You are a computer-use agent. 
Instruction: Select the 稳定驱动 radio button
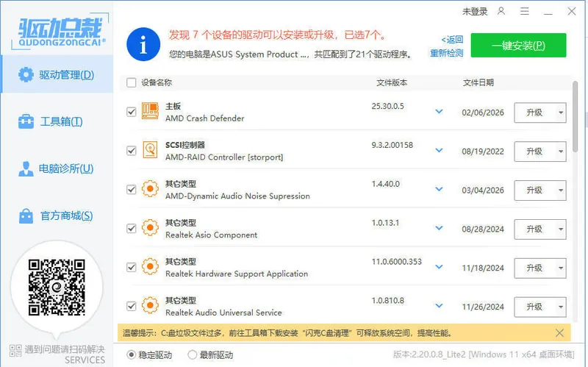click(x=132, y=354)
